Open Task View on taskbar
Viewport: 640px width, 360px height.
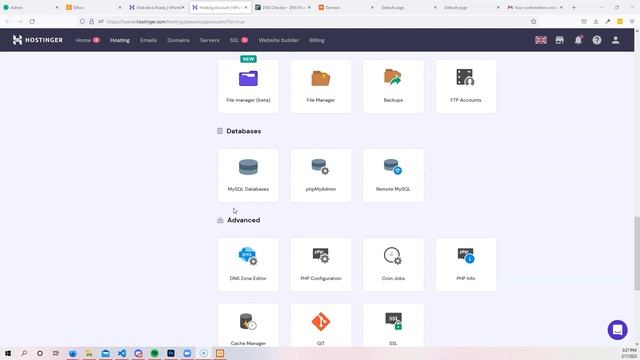coord(56,353)
